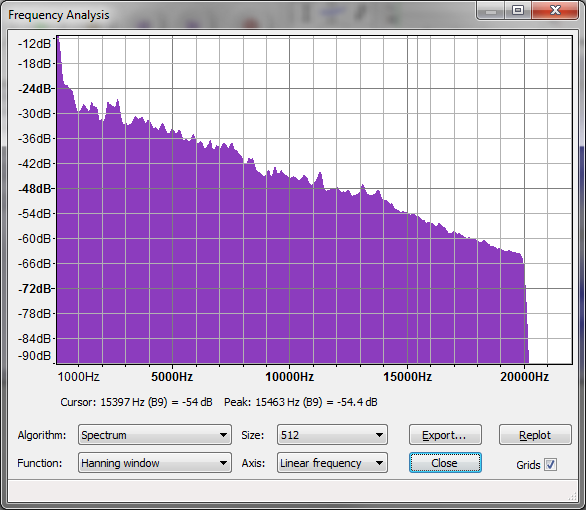Click the arrow of the Size combo box
Viewport: 586px width, 510px height.
[379, 435]
